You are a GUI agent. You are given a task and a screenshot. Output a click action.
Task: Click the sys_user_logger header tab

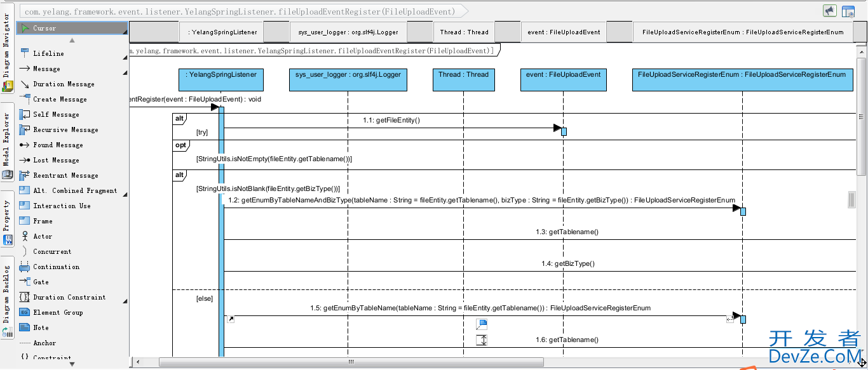tap(348, 32)
